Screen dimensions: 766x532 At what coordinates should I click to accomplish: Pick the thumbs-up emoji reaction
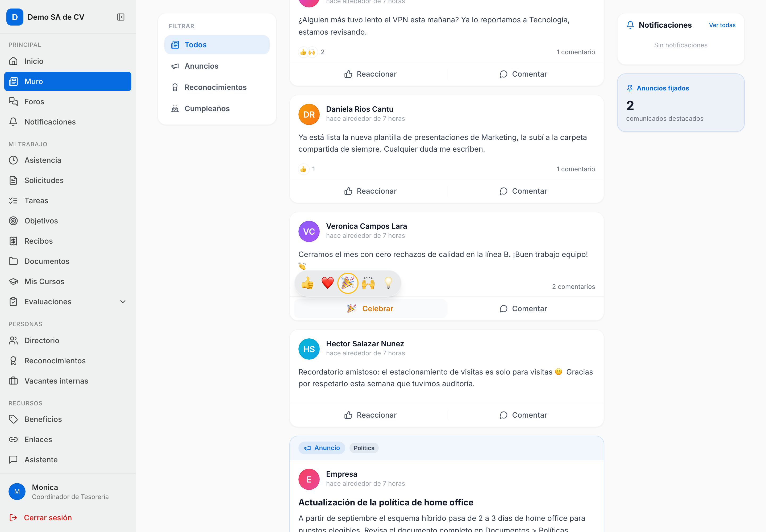click(x=307, y=283)
